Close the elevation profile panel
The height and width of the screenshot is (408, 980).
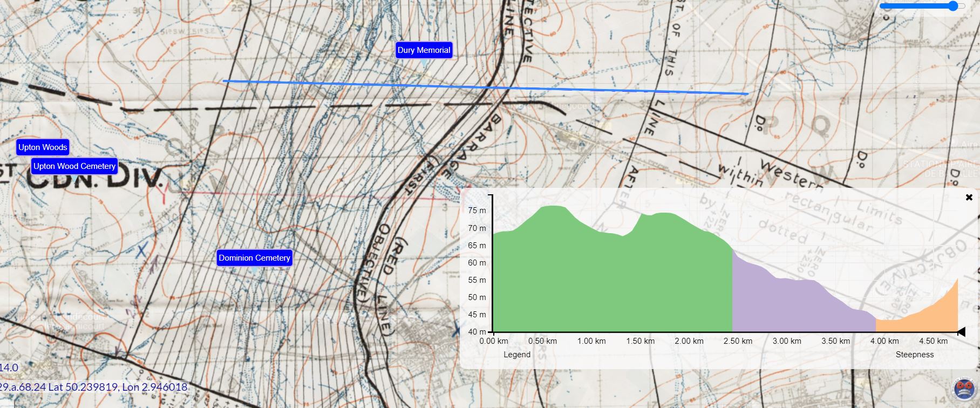pos(969,198)
